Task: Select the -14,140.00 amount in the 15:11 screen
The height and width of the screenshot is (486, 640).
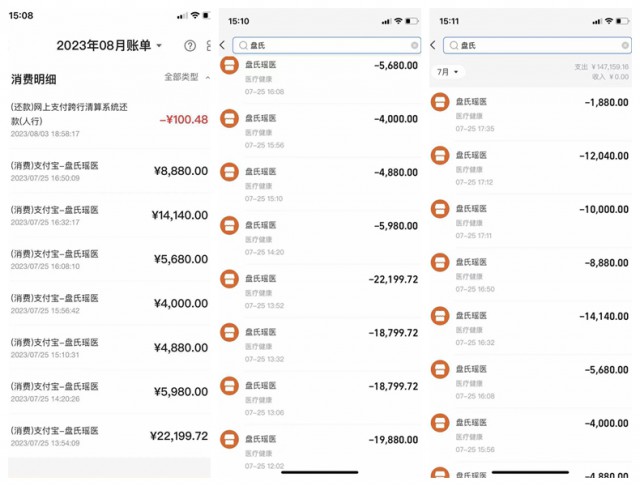Action: point(604,316)
